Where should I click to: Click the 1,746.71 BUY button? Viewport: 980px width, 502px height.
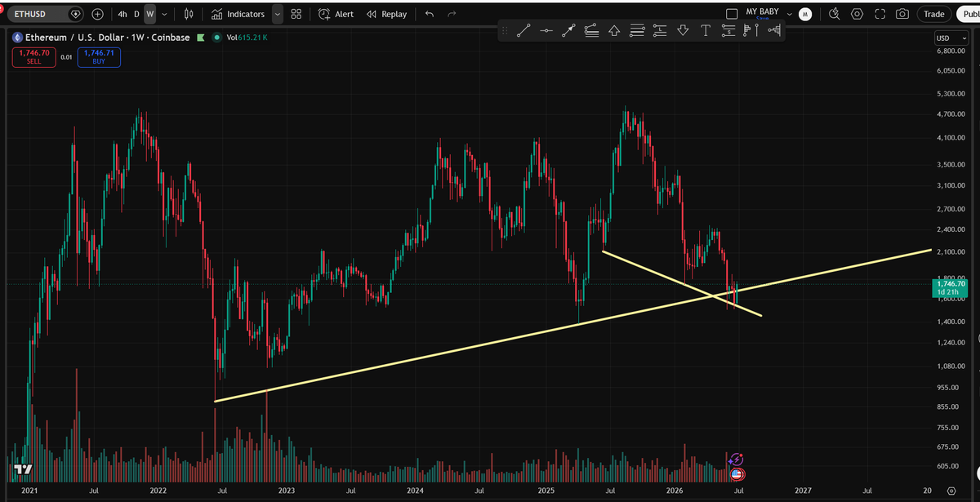tap(99, 57)
